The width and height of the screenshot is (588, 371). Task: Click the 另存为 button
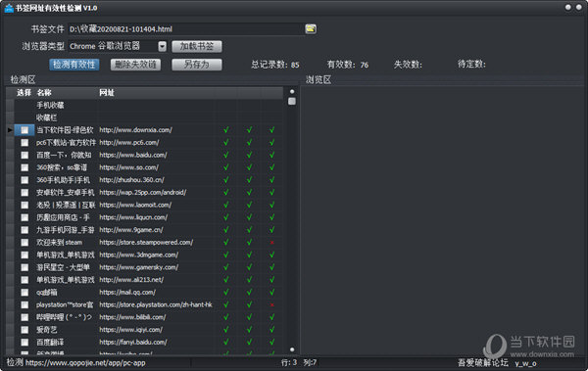coord(197,65)
